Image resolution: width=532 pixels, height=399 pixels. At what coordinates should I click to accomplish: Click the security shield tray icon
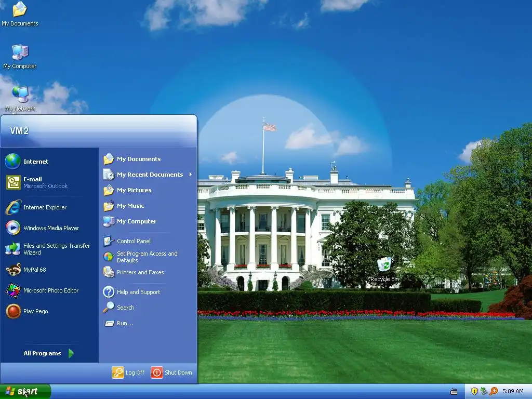(x=475, y=391)
